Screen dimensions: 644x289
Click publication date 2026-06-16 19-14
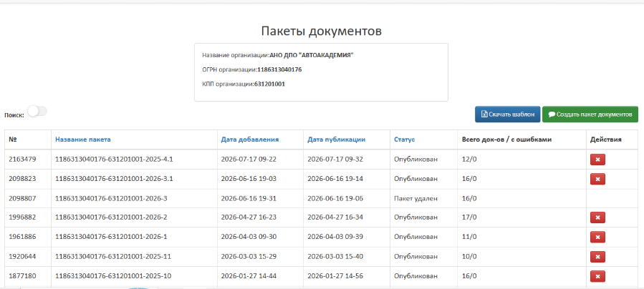[335, 179]
